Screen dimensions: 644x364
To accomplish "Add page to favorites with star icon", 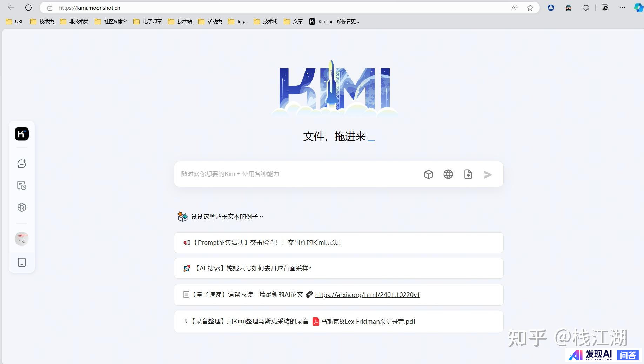I will (530, 8).
